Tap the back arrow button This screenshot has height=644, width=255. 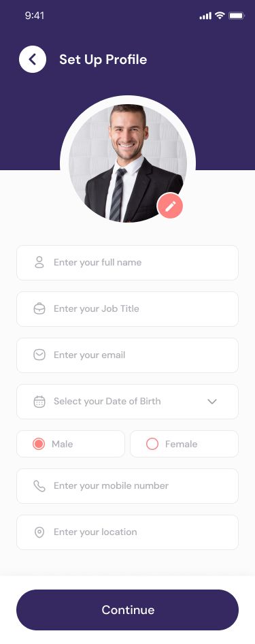pos(33,59)
